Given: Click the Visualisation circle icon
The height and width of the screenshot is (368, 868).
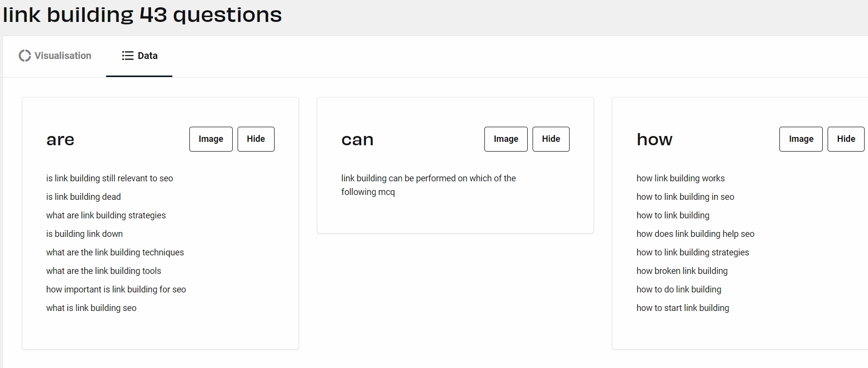Looking at the screenshot, I should [x=25, y=56].
